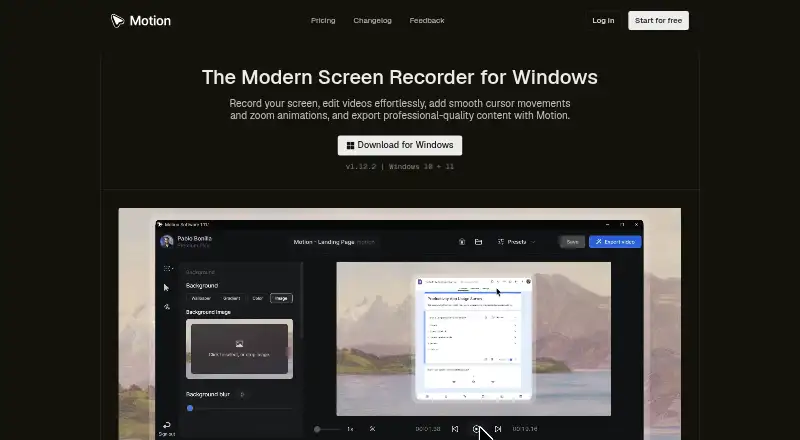Click Download for Windows button
The image size is (800, 440).
(x=400, y=145)
